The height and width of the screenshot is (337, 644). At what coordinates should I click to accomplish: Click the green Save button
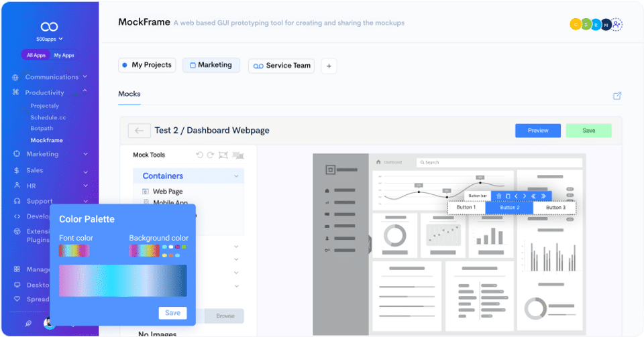(x=588, y=131)
